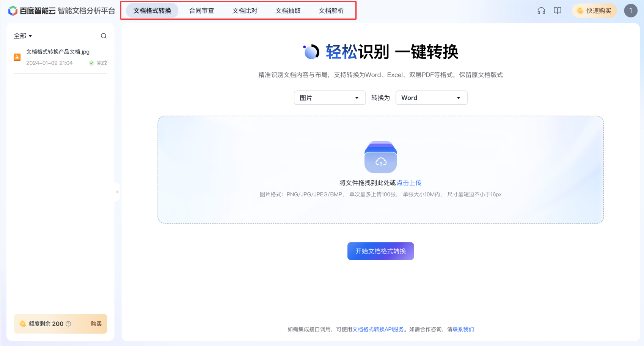Click the 完成 status label
This screenshot has height=346, width=644.
[x=102, y=63]
